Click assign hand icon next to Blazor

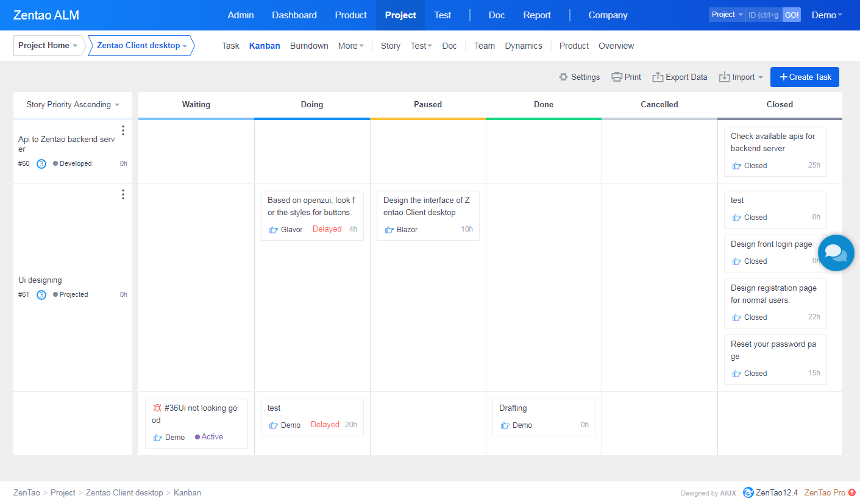[389, 230]
